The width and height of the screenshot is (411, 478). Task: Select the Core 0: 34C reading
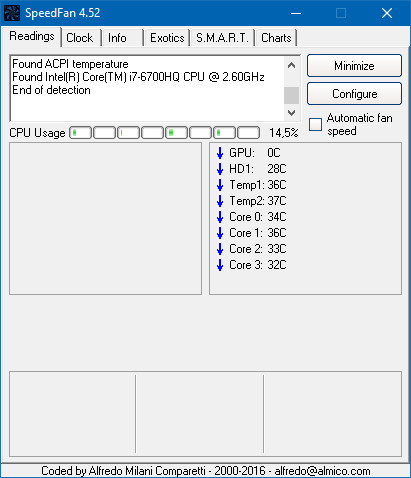point(257,217)
